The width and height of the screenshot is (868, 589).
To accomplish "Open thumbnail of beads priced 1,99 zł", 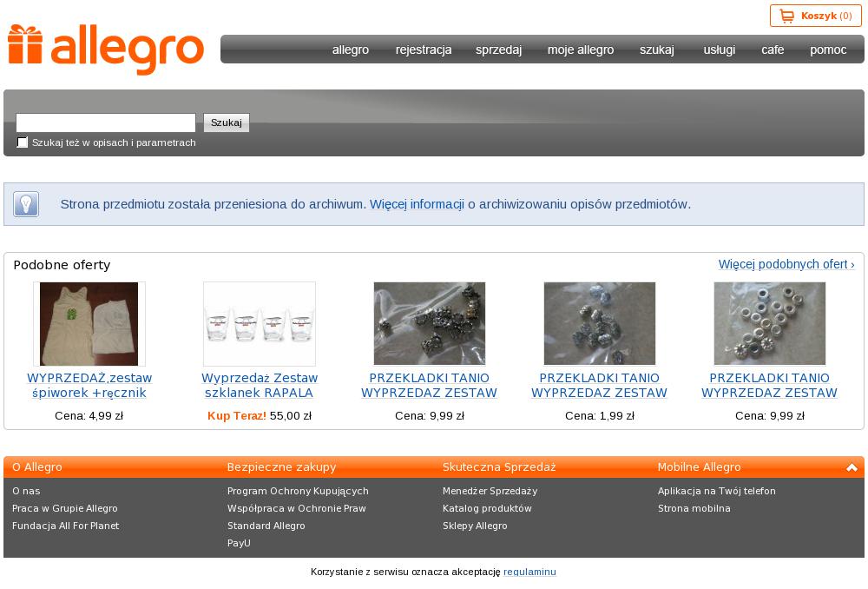I will tap(600, 323).
